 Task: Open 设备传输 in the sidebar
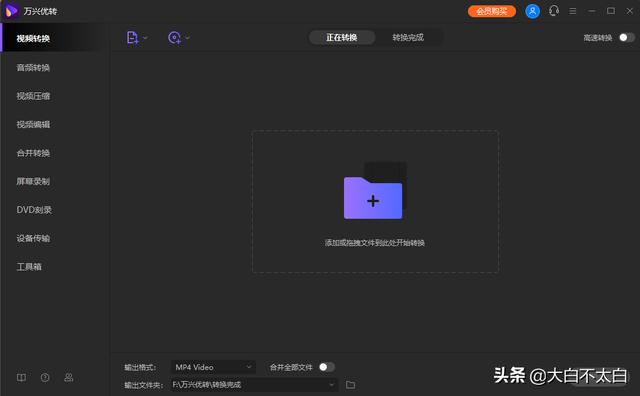point(33,238)
